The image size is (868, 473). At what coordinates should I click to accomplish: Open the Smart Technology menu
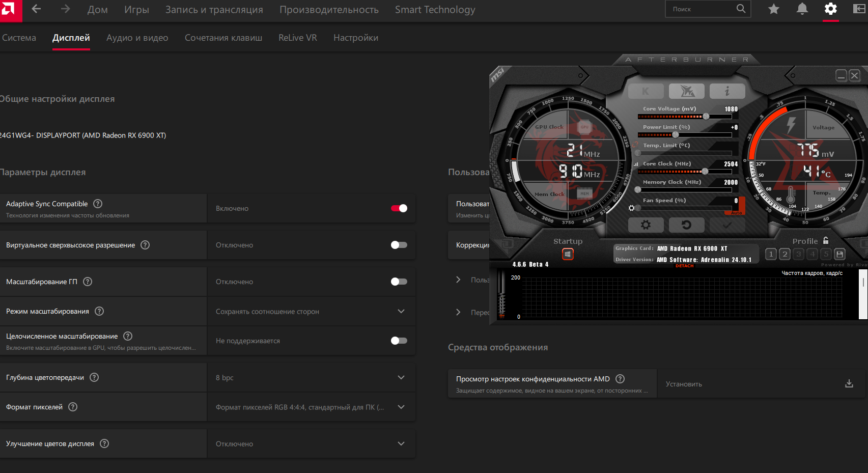pos(435,10)
